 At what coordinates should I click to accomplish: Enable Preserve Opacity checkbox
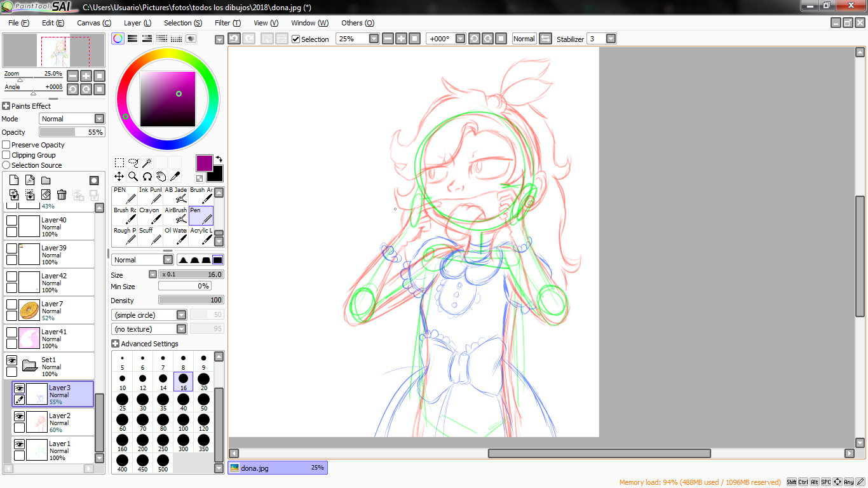pos(6,145)
